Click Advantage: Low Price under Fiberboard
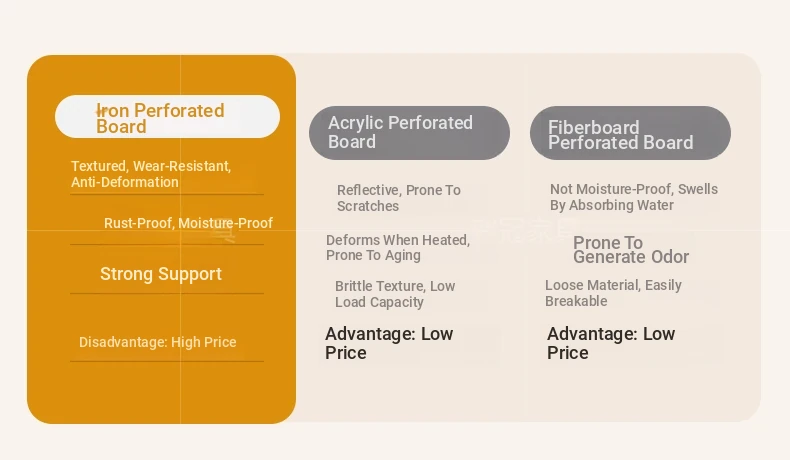The image size is (790, 460). pyautogui.click(x=611, y=343)
